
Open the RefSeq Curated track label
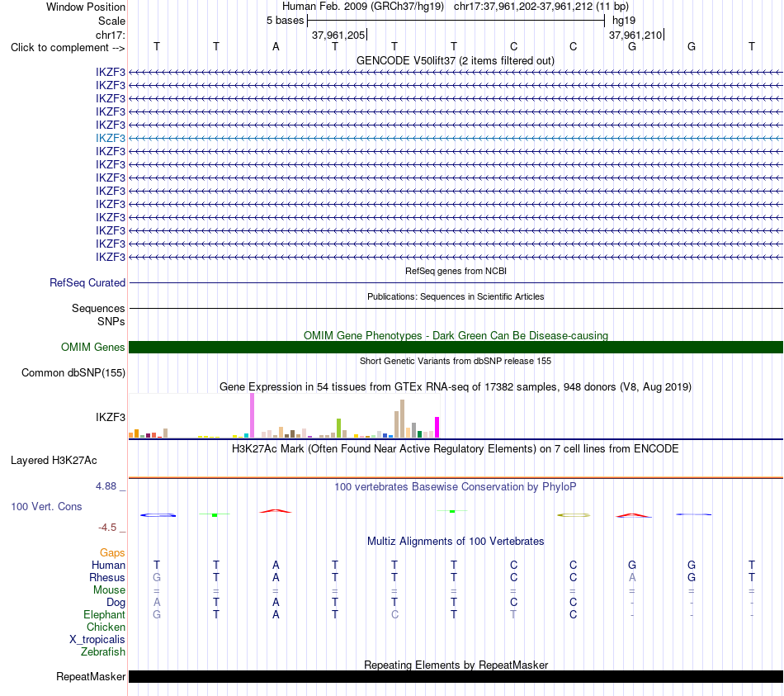pos(87,282)
